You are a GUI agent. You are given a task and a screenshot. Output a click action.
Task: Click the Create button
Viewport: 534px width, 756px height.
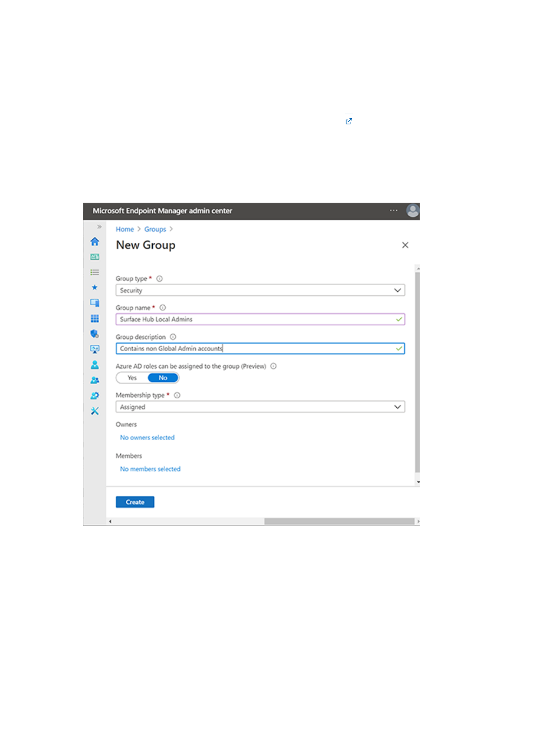[x=135, y=502]
